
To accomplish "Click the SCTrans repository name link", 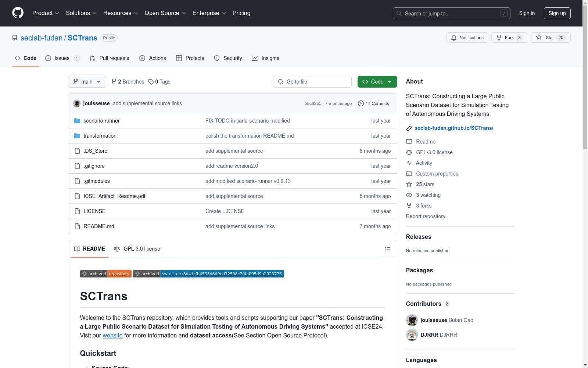I will [x=82, y=38].
